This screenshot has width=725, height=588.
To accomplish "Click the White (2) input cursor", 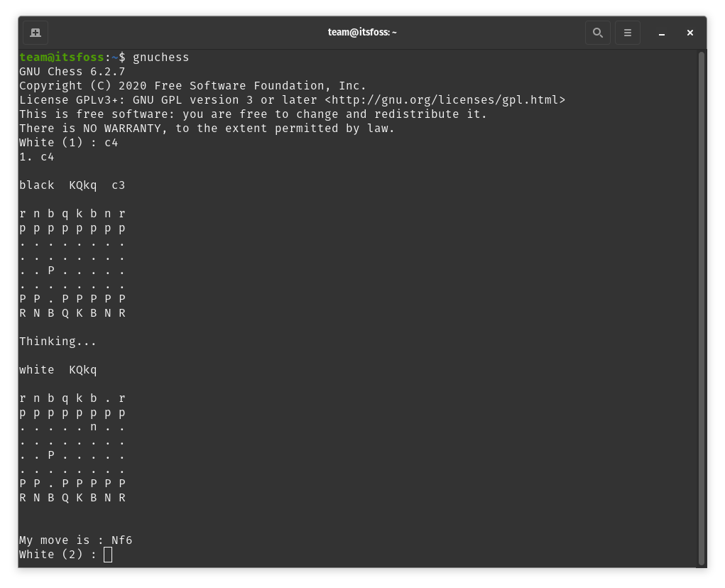I will [108, 554].
